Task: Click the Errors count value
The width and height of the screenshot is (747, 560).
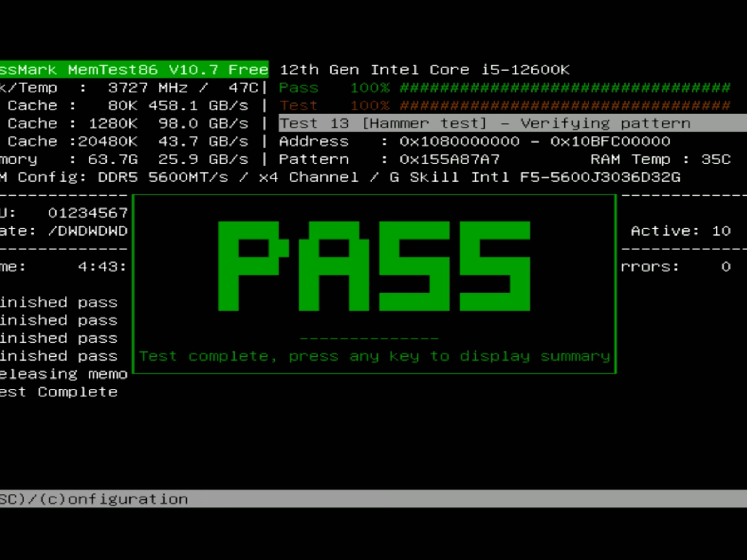Action: 726,267
